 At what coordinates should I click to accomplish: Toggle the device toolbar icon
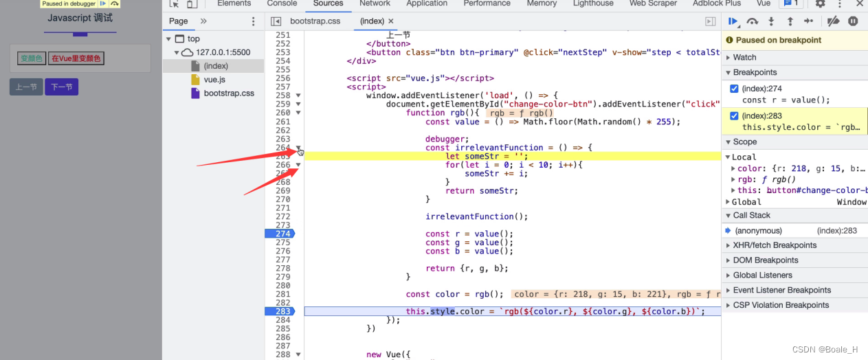193,3
